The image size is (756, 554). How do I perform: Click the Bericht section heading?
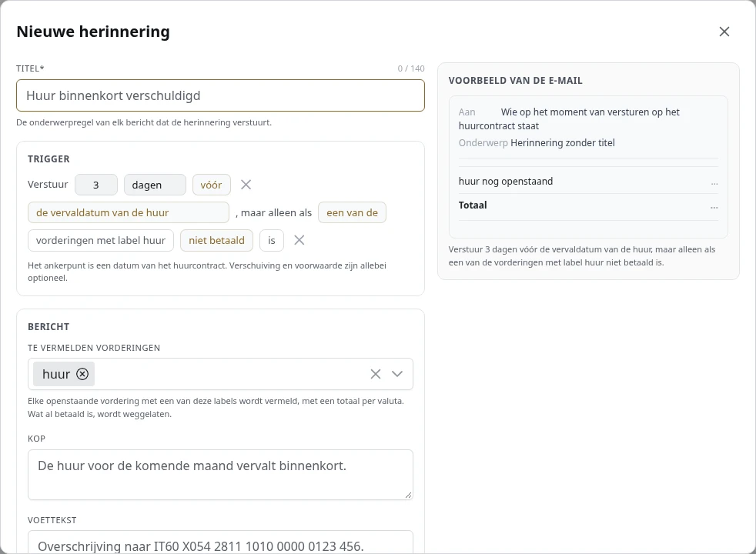point(49,326)
